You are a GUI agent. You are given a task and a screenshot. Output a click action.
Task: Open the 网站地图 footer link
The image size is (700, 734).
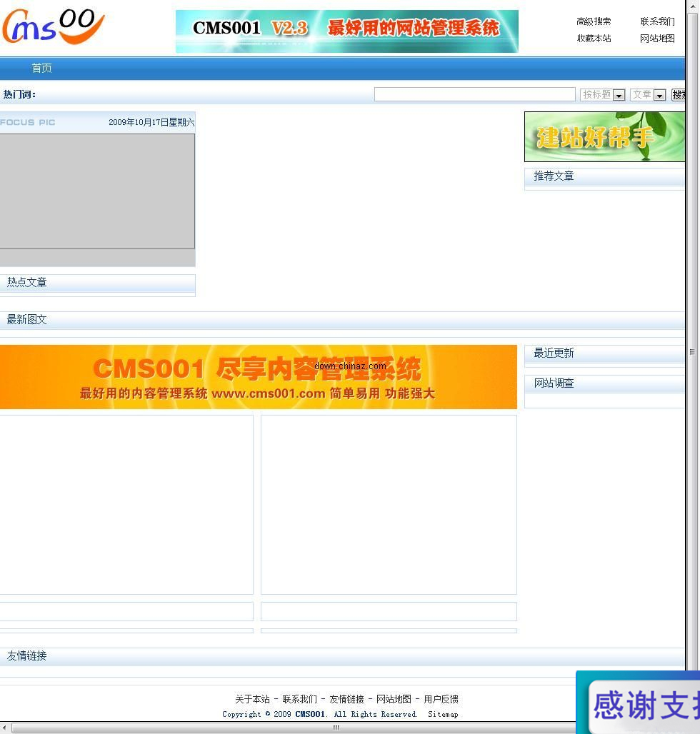[x=394, y=699]
